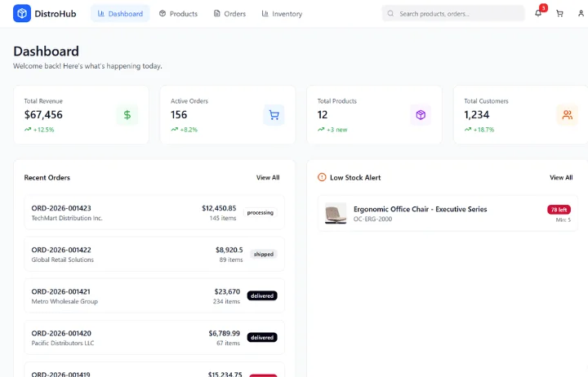Image resolution: width=588 pixels, height=377 pixels.
Task: Open the Products tab
Action: tap(178, 14)
